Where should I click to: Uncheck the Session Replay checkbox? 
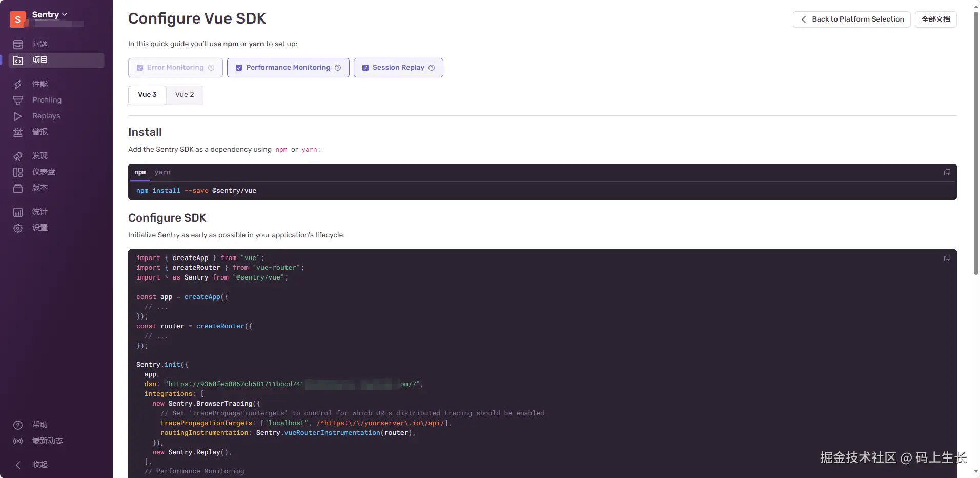(x=365, y=68)
